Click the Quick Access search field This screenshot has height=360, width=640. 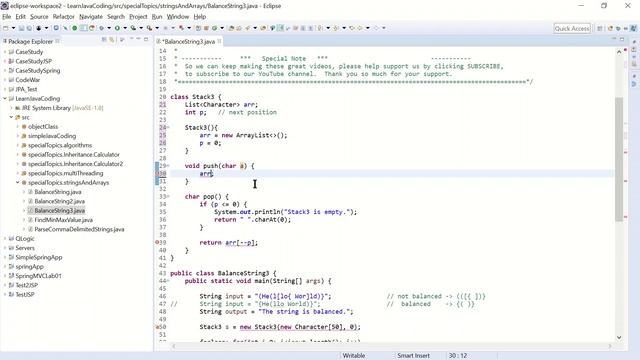pyautogui.click(x=572, y=28)
